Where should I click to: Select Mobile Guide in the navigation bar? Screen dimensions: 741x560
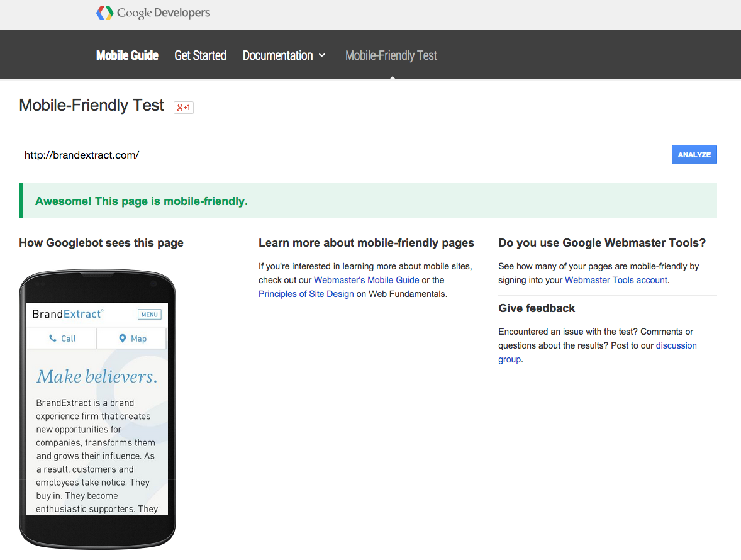click(127, 55)
